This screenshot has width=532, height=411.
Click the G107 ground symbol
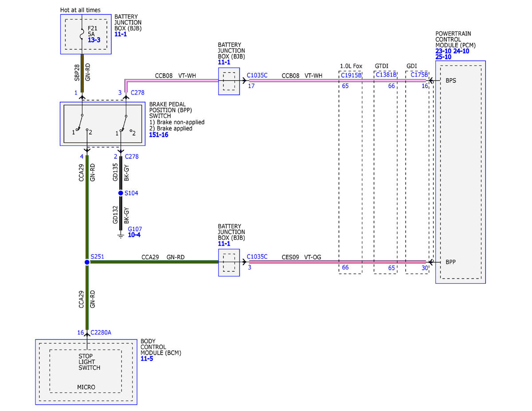[x=121, y=235]
